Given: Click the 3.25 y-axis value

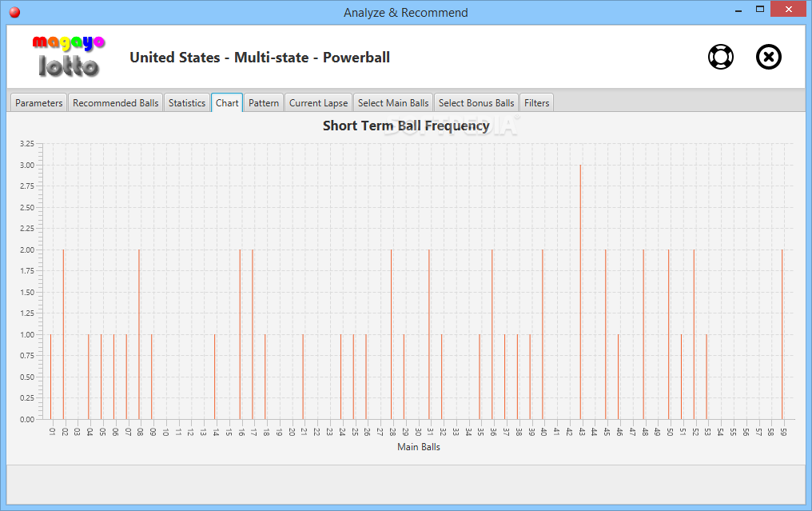Looking at the screenshot, I should [x=27, y=144].
